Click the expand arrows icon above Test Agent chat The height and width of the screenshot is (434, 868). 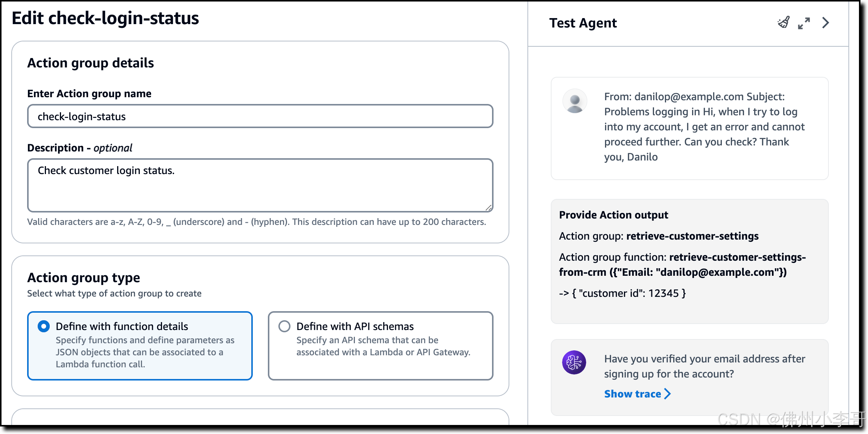pos(805,23)
